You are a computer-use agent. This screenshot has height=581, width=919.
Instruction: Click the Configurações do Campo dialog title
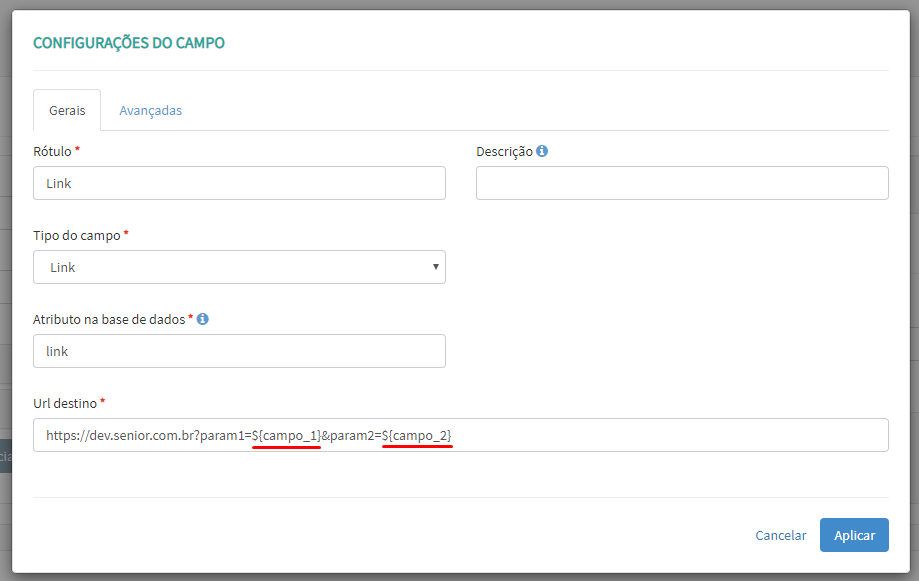(x=129, y=43)
